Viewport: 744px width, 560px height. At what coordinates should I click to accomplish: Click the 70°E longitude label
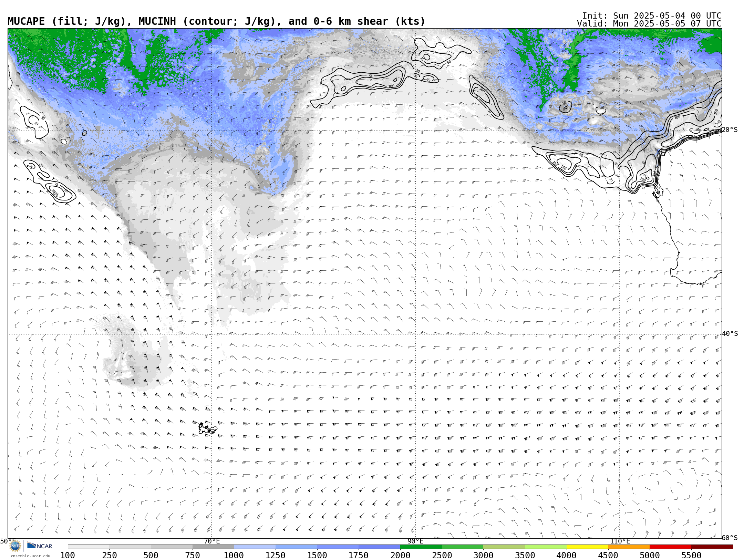coord(212,541)
